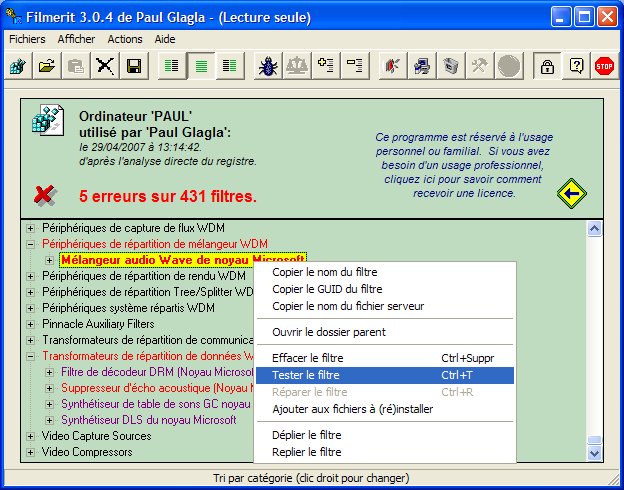This screenshot has height=490, width=624.
Task: Select Synthétiseur de table de sons GC
Action: [156, 404]
